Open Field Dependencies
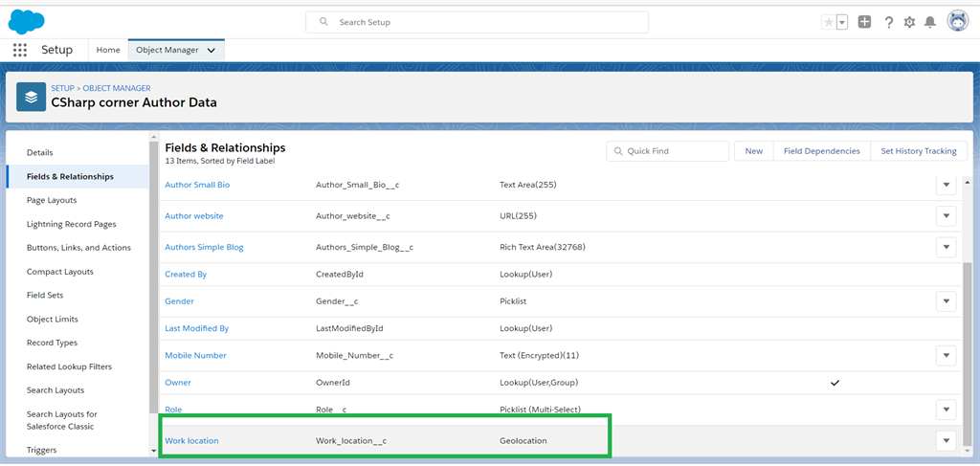980x466 pixels. [822, 151]
